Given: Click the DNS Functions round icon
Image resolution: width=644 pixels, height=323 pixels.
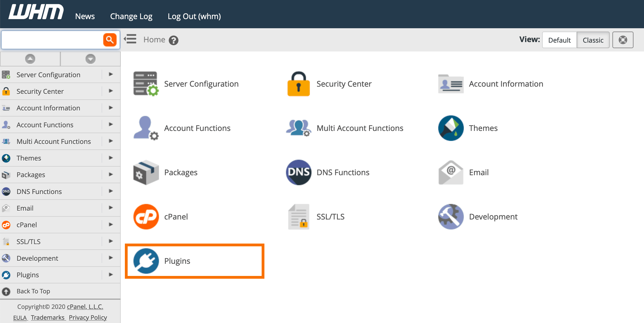Looking at the screenshot, I should [298, 172].
